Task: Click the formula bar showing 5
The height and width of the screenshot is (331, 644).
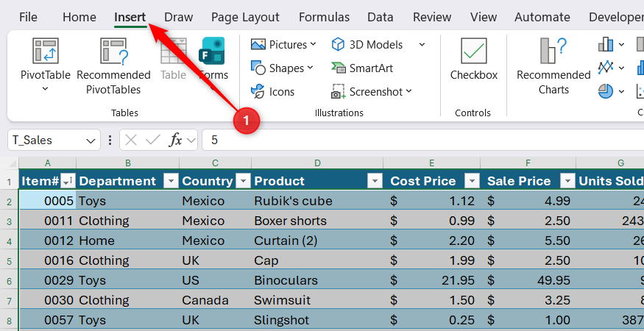Action: tap(423, 140)
